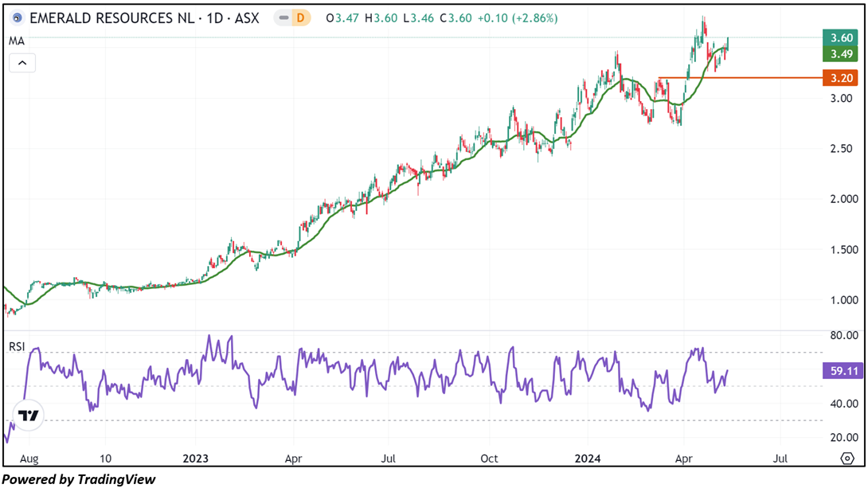
Task: Click the 59.11 RSI value label
Action: (x=843, y=371)
